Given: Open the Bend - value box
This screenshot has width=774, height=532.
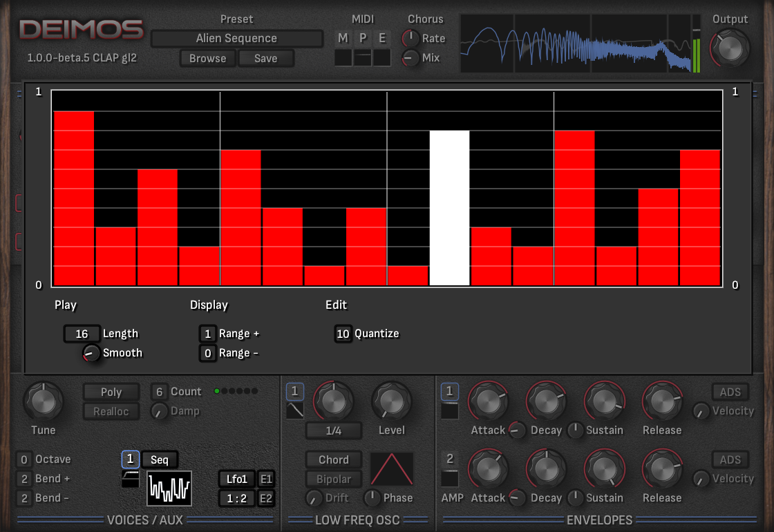Looking at the screenshot, I should (23, 498).
